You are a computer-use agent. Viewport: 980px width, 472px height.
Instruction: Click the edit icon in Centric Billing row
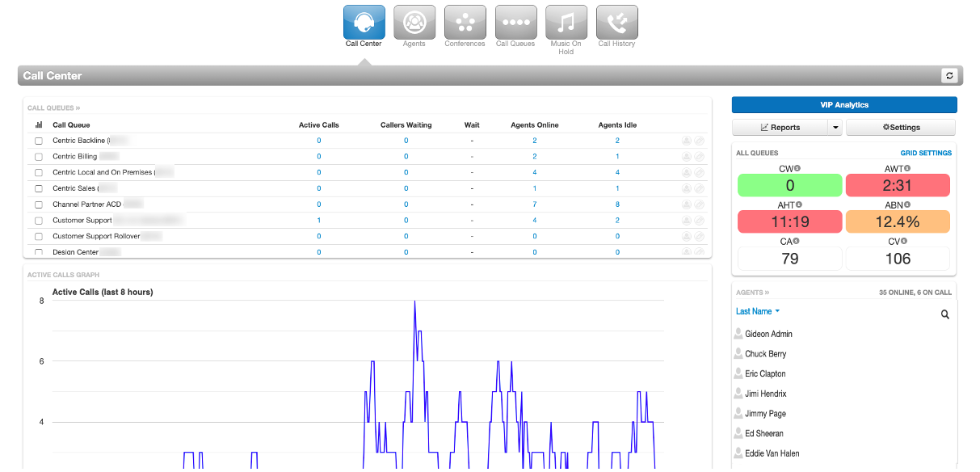pos(700,157)
